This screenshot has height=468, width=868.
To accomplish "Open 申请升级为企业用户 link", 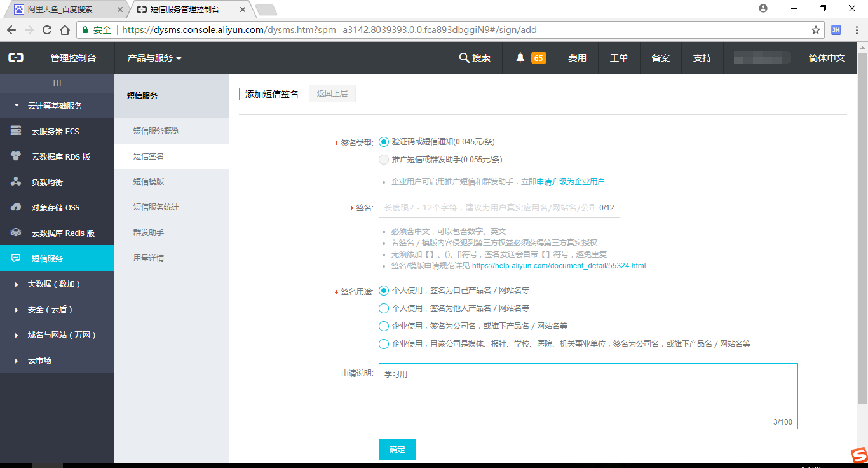I will click(571, 182).
